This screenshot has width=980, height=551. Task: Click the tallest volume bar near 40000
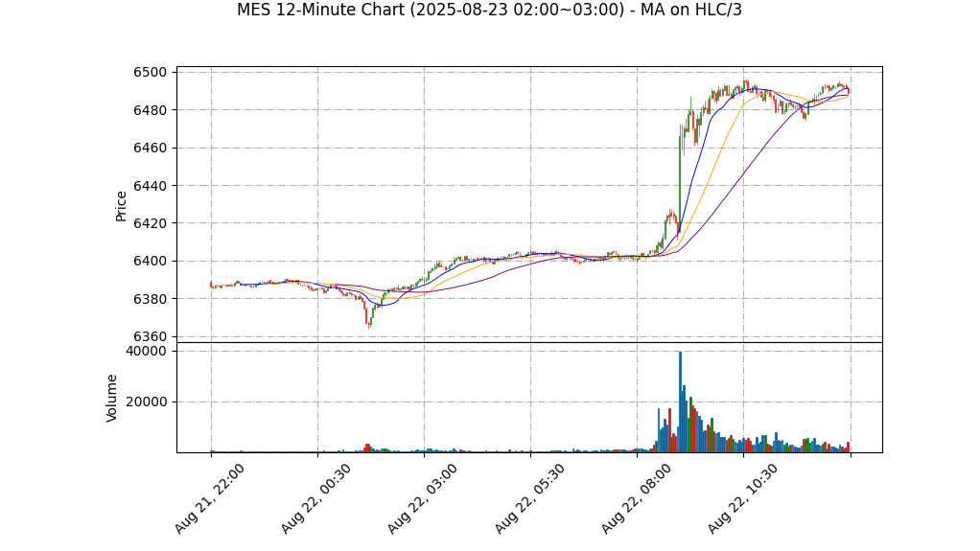click(680, 402)
